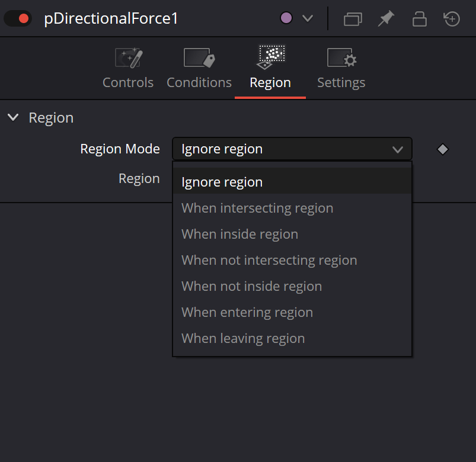
Task: Click the Region section title
Action: point(51,118)
